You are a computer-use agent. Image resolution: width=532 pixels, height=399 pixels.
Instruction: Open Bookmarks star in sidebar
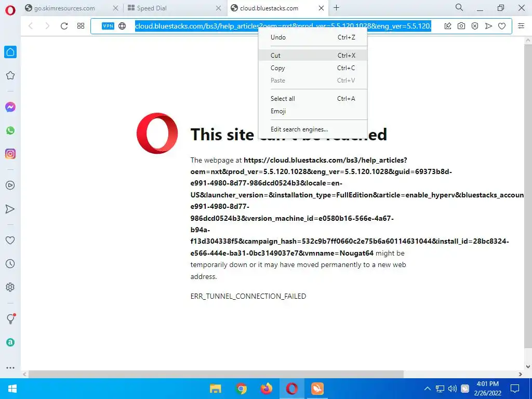pos(10,75)
